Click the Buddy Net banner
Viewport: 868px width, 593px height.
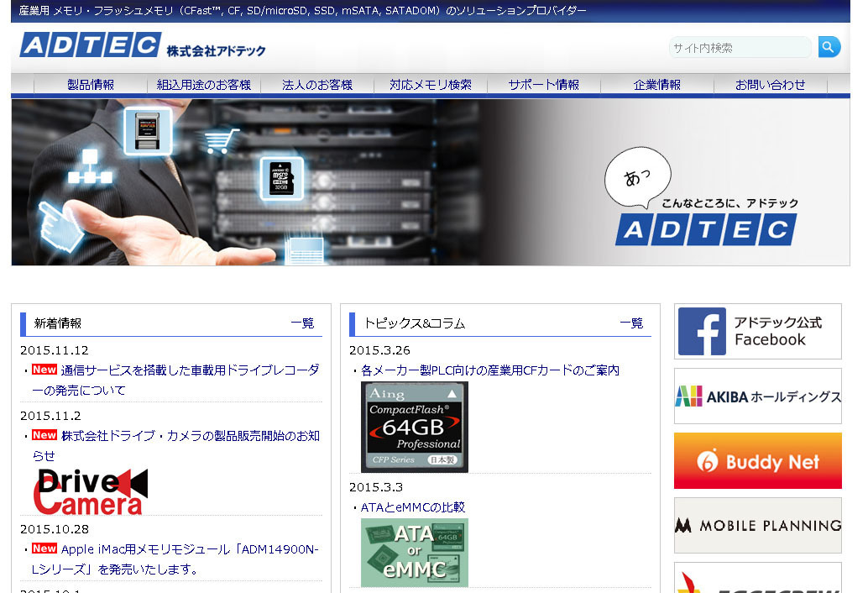pos(756,460)
